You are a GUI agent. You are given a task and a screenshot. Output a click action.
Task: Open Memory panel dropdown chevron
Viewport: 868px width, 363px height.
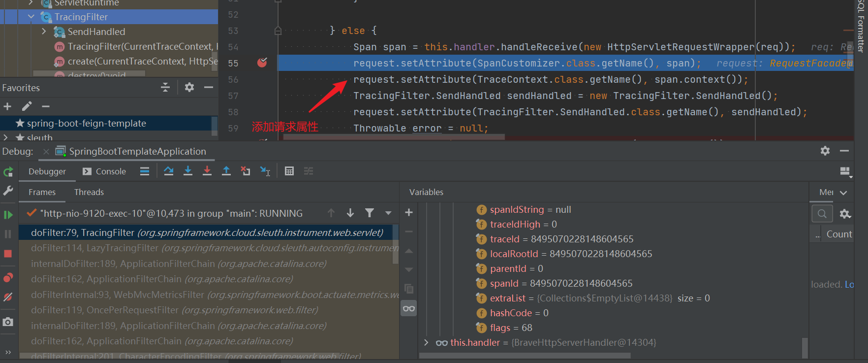pos(843,193)
